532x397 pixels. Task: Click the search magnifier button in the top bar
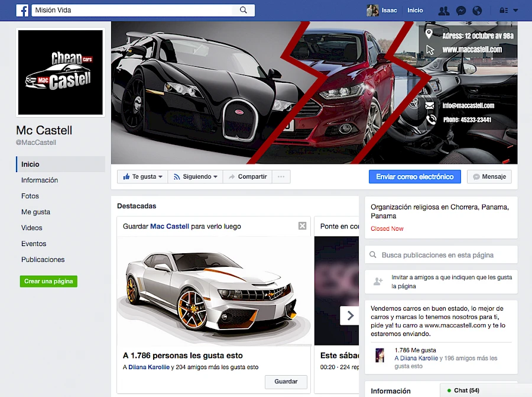point(244,10)
